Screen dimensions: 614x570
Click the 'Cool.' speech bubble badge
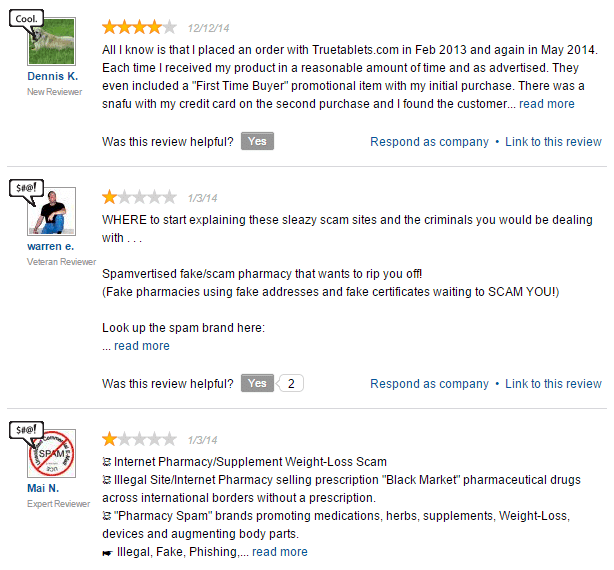click(x=26, y=19)
